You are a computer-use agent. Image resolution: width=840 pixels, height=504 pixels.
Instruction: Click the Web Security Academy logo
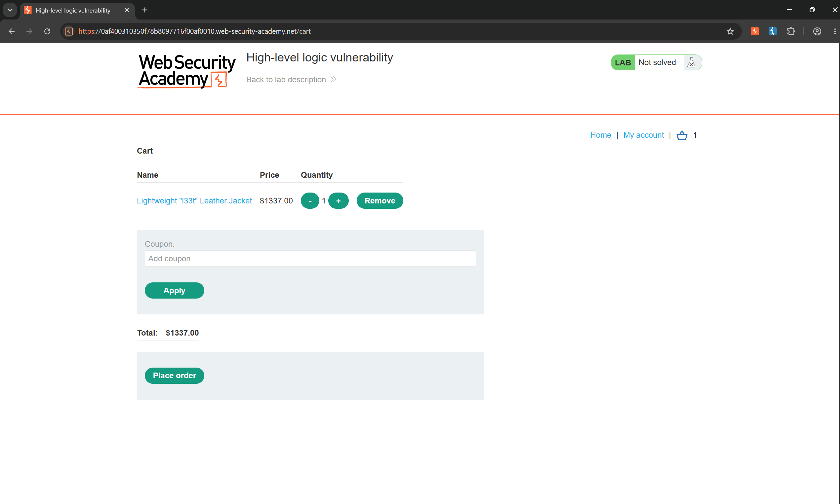point(187,71)
